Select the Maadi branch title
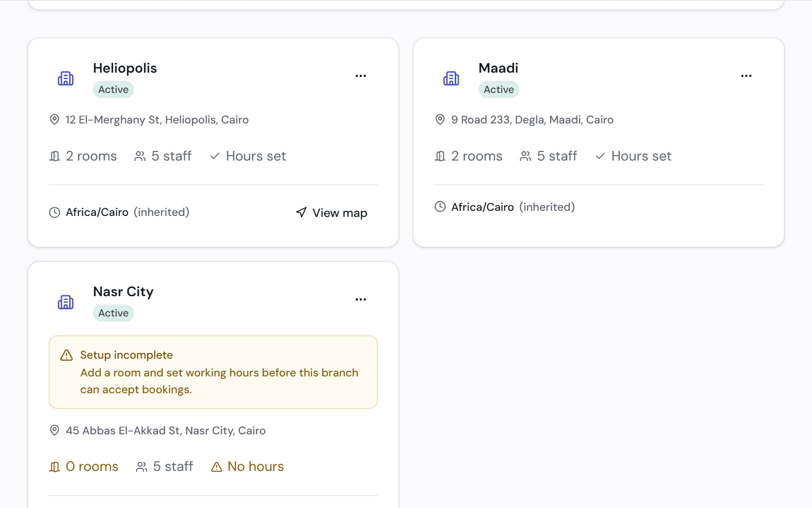 click(x=498, y=68)
